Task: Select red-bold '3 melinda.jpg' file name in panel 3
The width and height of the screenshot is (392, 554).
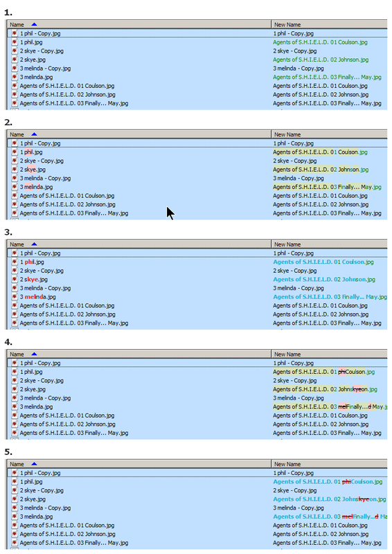Action: click(x=38, y=297)
